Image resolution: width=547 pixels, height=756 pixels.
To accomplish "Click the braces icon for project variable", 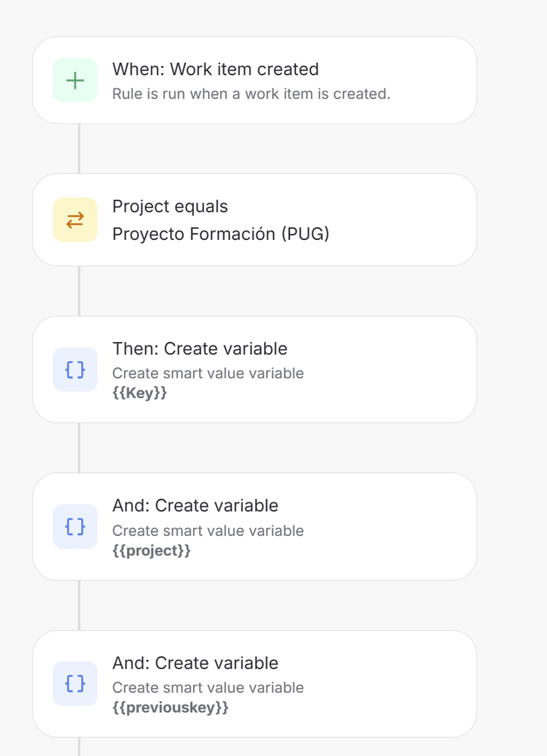I will tap(75, 527).
